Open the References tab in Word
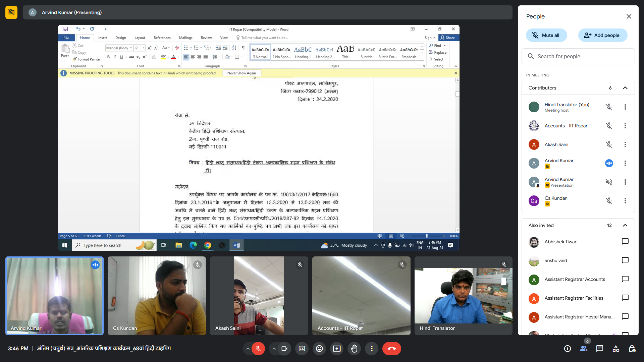 pyautogui.click(x=162, y=38)
